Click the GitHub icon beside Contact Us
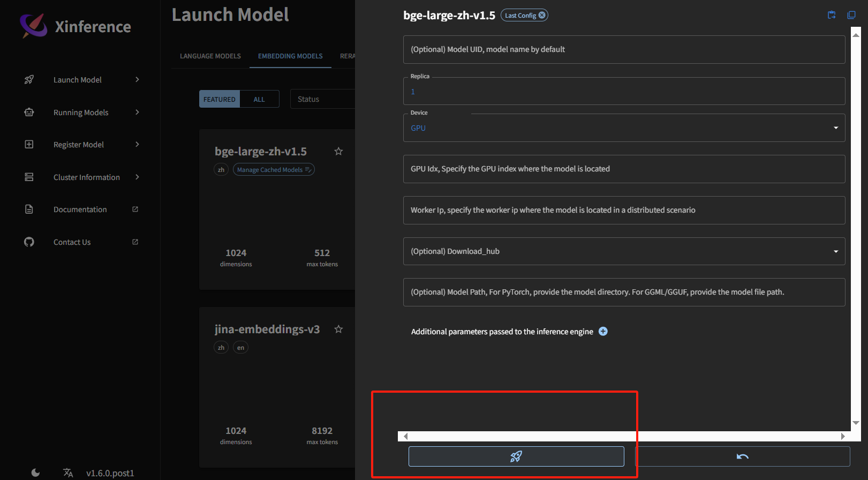Screen dimensions: 868x480 pyautogui.click(x=29, y=242)
